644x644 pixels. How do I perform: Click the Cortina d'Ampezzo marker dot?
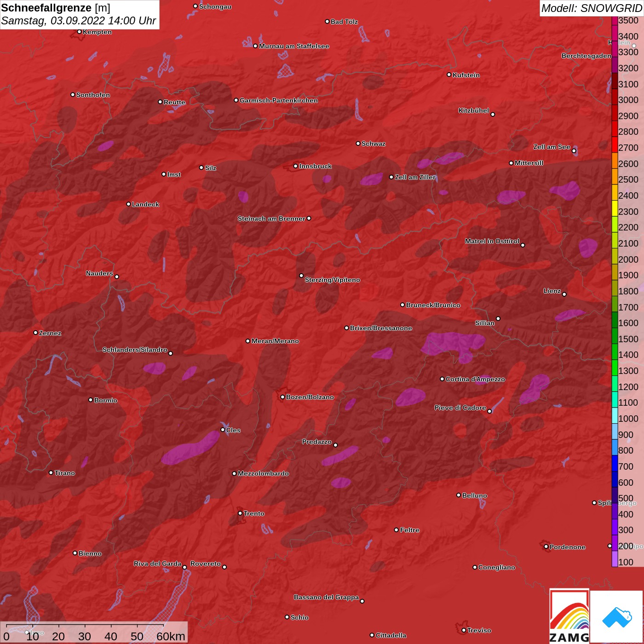coord(442,379)
